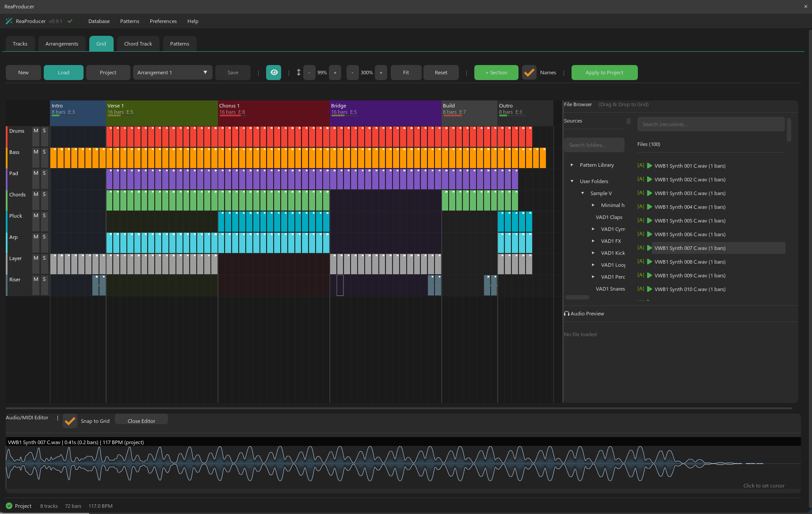Mute the Drums track
The height and width of the screenshot is (514, 812).
tap(35, 130)
